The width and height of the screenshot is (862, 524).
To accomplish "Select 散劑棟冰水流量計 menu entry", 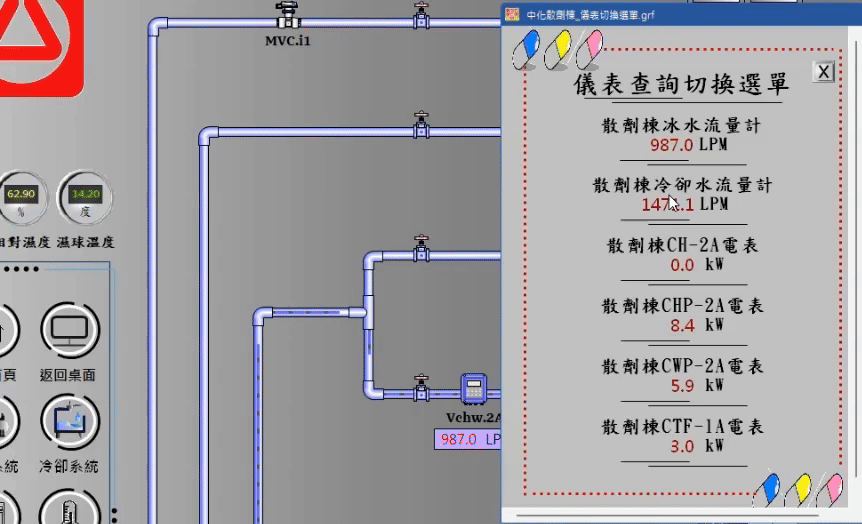I will click(682, 126).
